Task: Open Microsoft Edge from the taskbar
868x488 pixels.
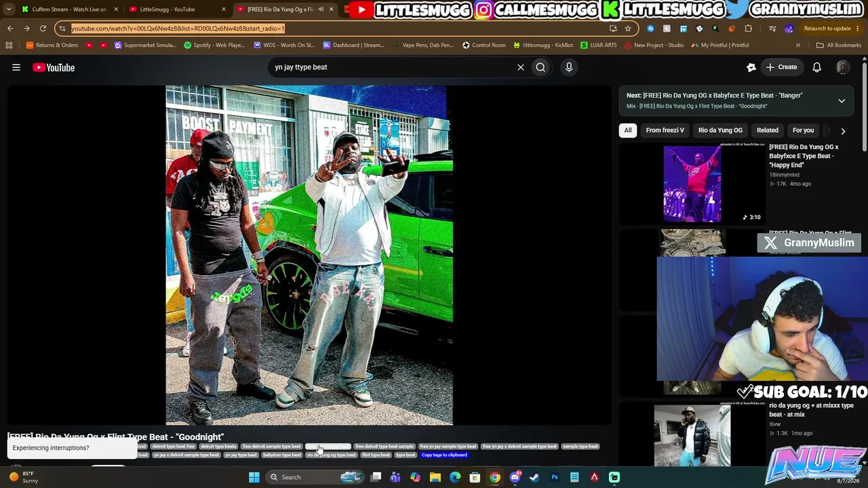Action: point(455,477)
